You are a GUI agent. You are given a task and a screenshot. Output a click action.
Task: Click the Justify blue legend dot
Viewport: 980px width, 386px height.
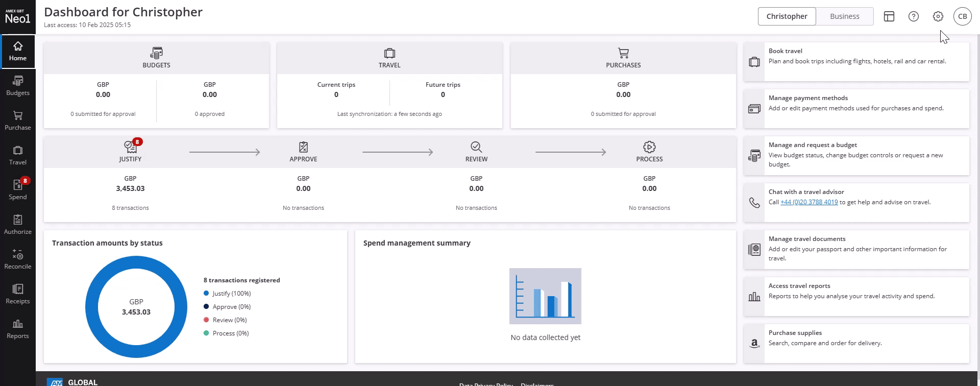206,293
